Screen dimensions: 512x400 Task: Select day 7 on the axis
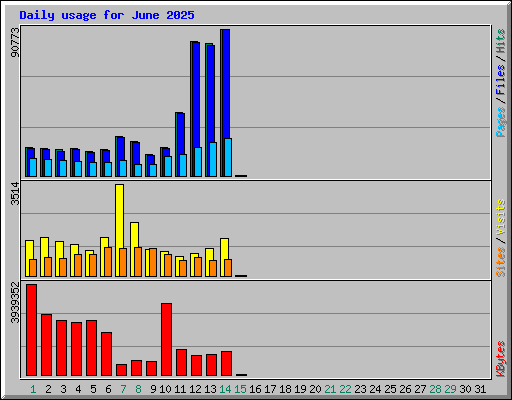pos(123,389)
